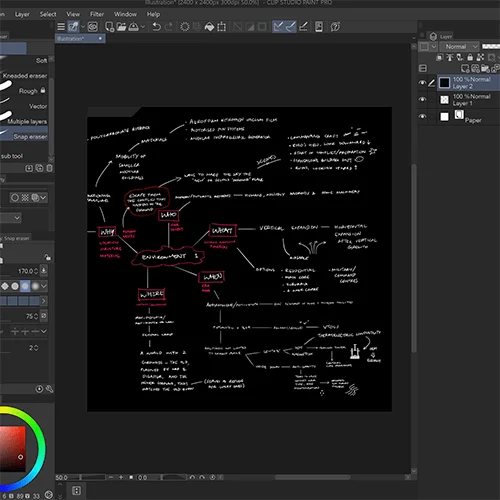Hide Layer 1 with its eye icon

coord(422,99)
